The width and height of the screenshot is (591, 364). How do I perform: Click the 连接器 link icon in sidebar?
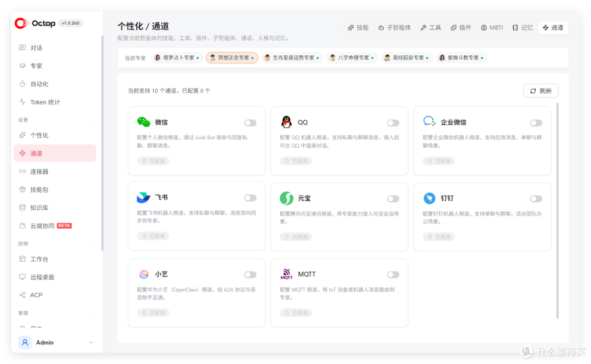(22, 171)
